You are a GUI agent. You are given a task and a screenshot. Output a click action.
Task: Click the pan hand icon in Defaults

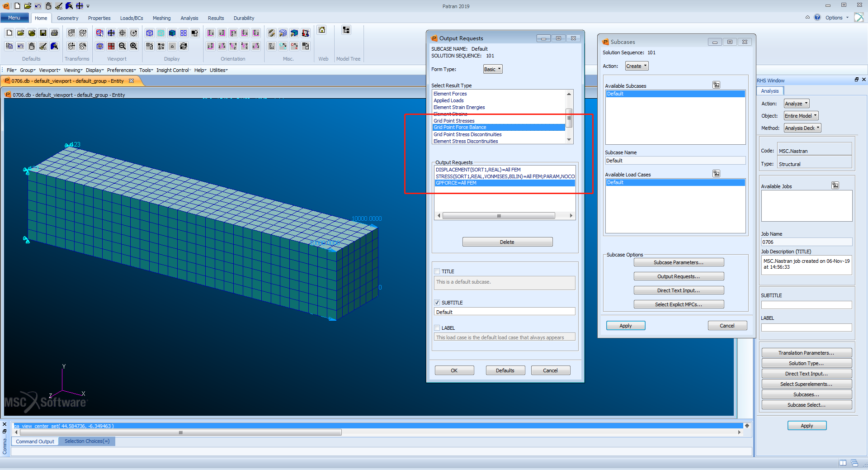click(32, 46)
